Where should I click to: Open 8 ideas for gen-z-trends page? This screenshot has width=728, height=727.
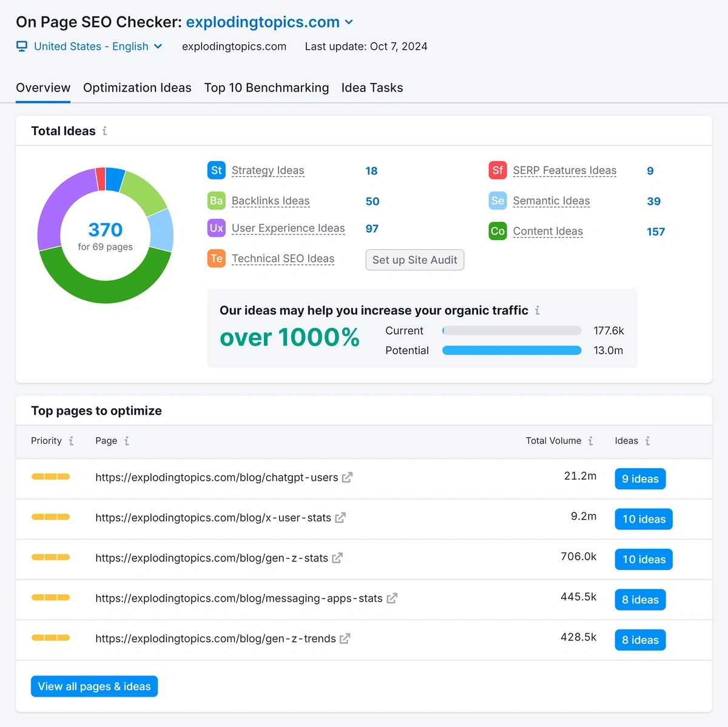tap(640, 640)
